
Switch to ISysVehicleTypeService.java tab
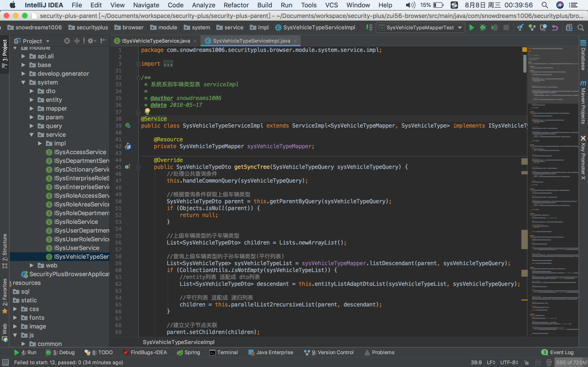pyautogui.click(x=155, y=41)
